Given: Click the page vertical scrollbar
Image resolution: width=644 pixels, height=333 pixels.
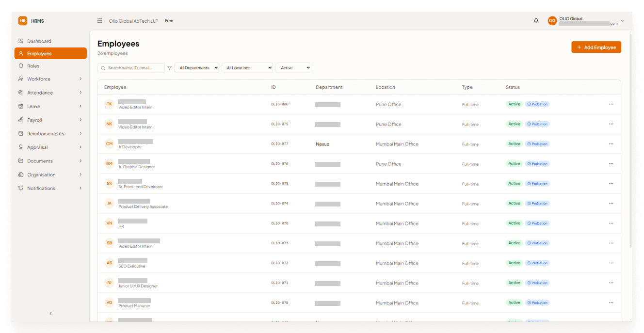Looking at the screenshot, I should point(630,141).
